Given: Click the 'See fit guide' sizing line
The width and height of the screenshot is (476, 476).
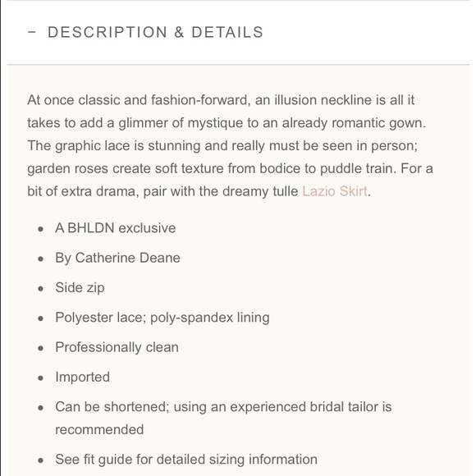Looking at the screenshot, I should [186, 459].
